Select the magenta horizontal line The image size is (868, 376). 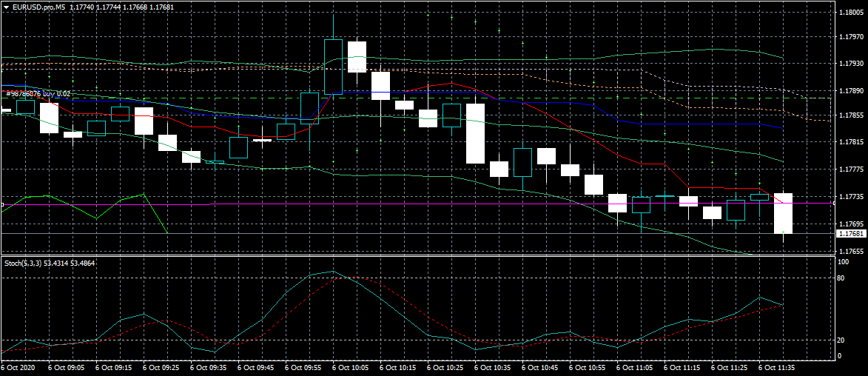pos(444,203)
